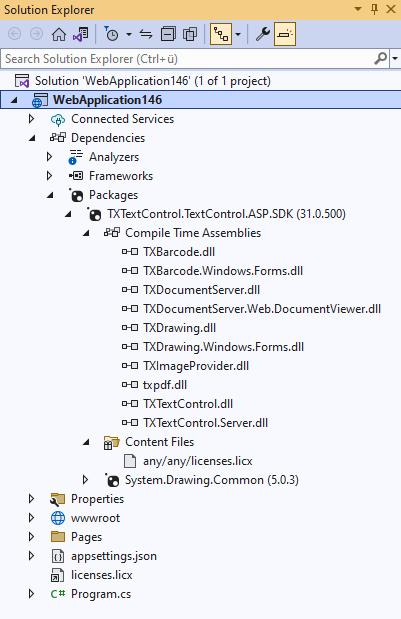Select TXDrawing.dll assembly

(179, 328)
